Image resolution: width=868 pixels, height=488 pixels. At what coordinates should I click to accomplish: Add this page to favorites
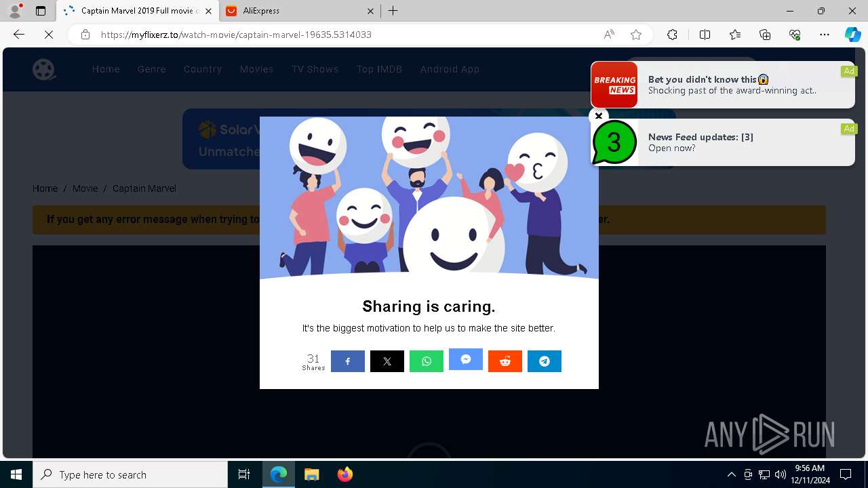click(x=636, y=35)
